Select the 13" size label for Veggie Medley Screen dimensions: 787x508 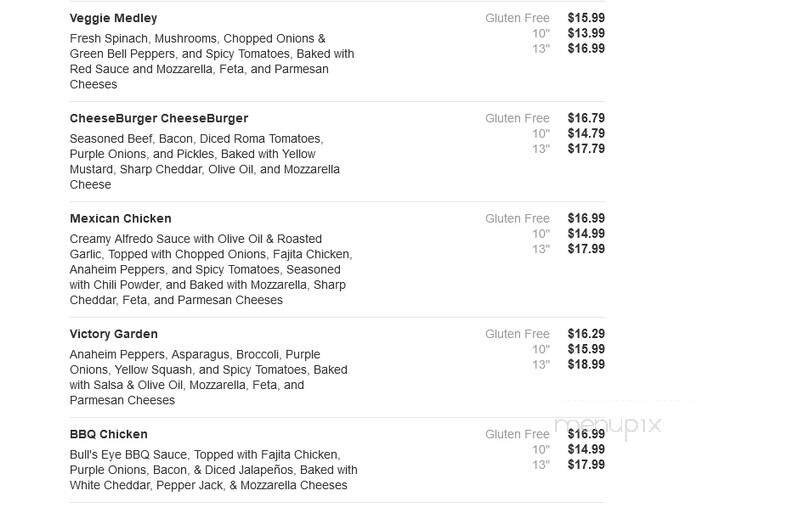coord(541,49)
